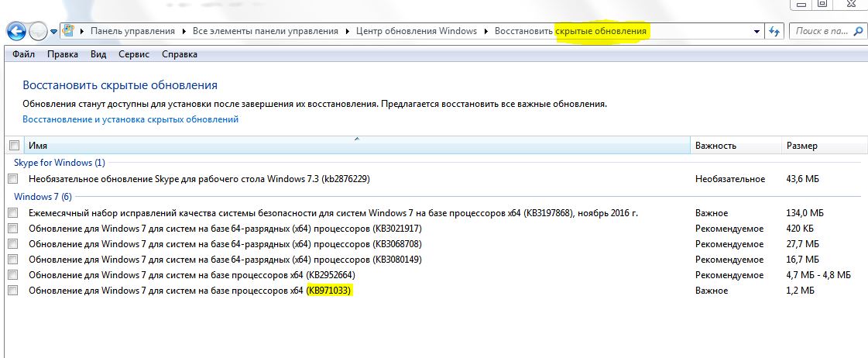
Task: Check the Skype kb2876229 update checkbox
Action: tap(13, 179)
